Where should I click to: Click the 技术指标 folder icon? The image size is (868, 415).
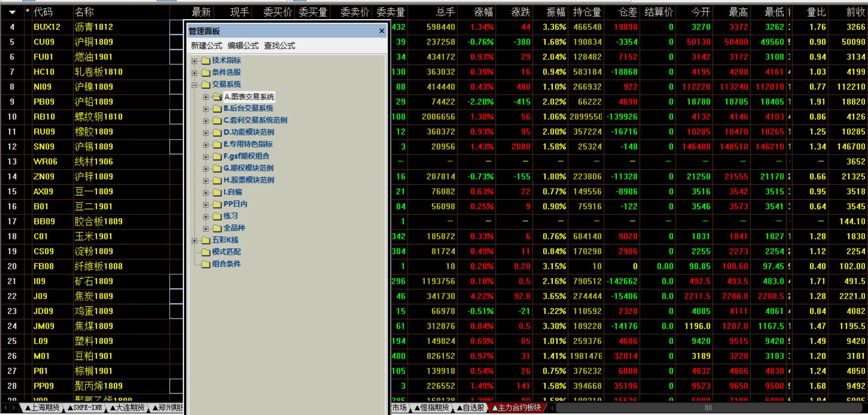pos(206,61)
